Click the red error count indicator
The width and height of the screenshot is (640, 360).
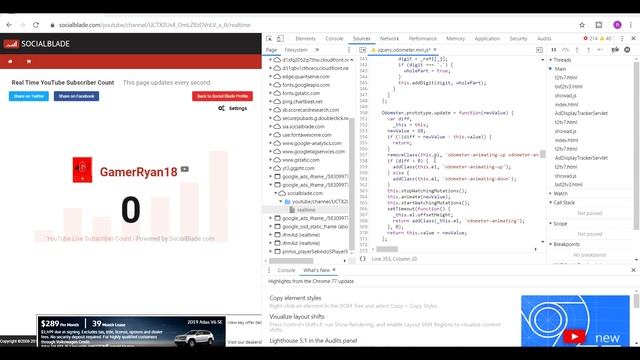click(x=590, y=38)
